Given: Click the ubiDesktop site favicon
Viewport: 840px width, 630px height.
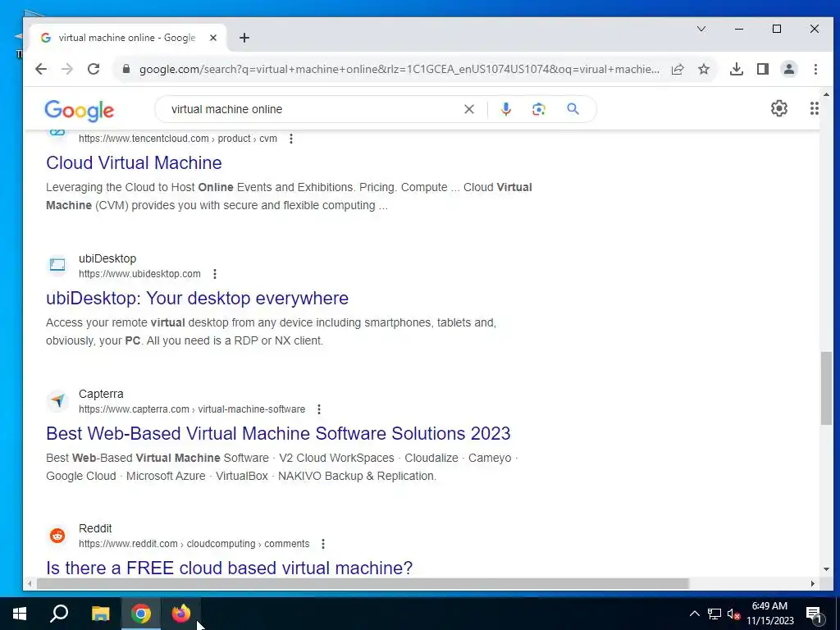Looking at the screenshot, I should click(x=57, y=265).
